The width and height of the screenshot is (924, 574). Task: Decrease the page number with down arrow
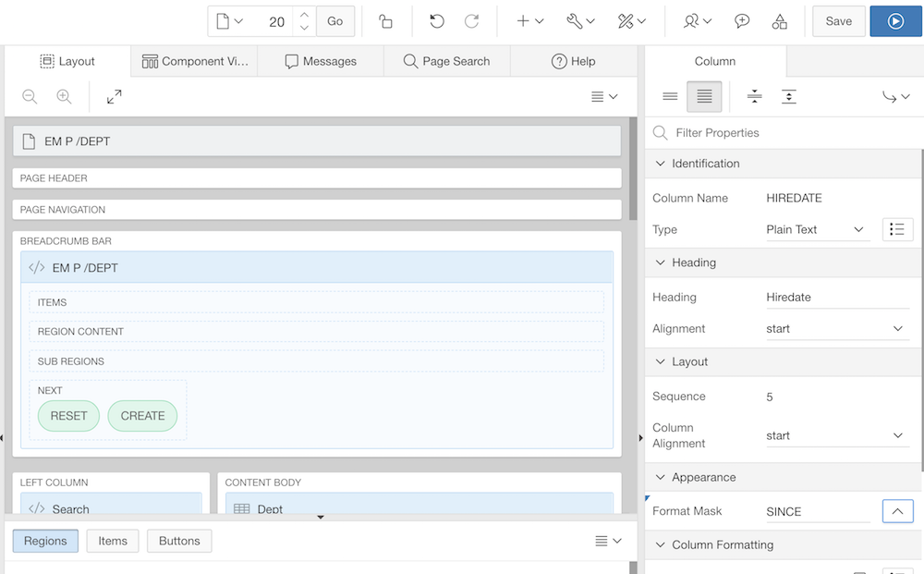[304, 29]
